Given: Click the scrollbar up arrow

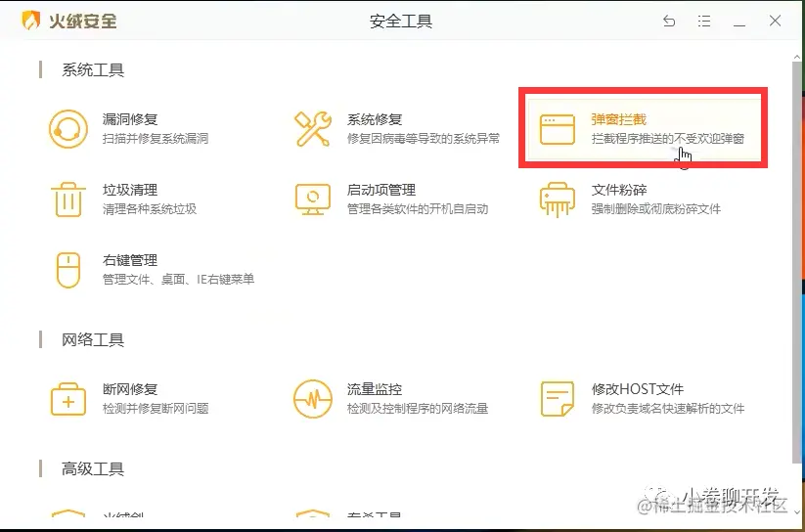Looking at the screenshot, I should point(797,57).
